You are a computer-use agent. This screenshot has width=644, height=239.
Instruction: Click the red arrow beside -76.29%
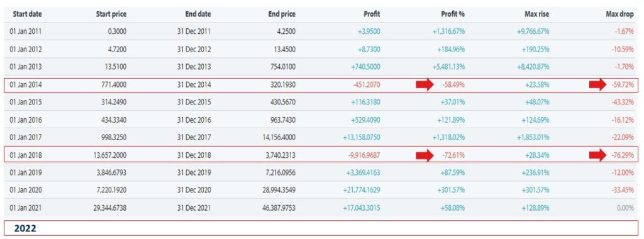pos(598,155)
